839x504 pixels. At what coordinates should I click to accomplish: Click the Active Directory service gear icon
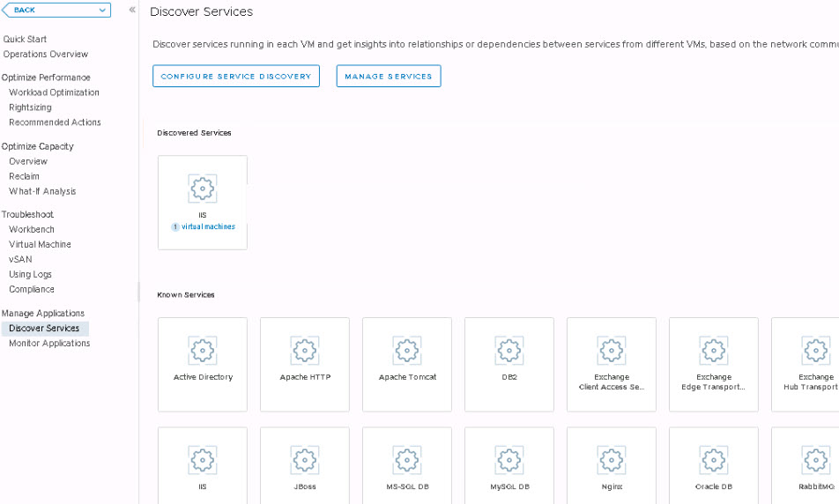coord(203,351)
